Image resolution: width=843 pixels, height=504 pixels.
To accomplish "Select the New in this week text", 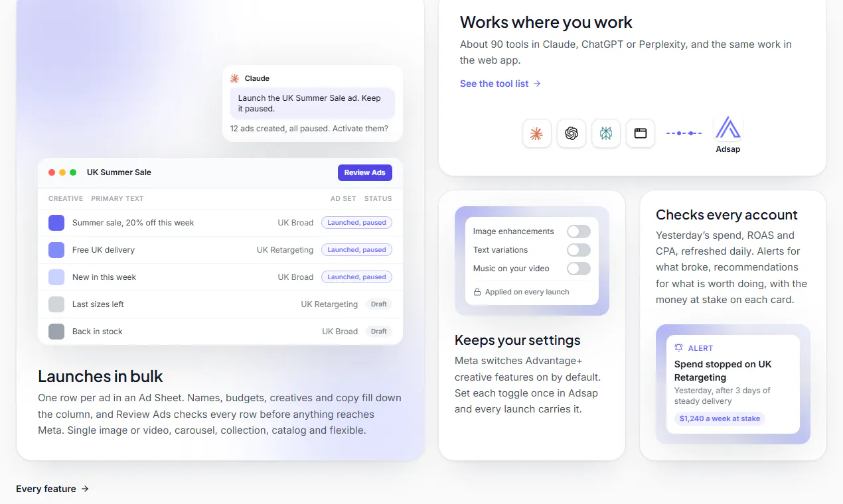I will 104,277.
